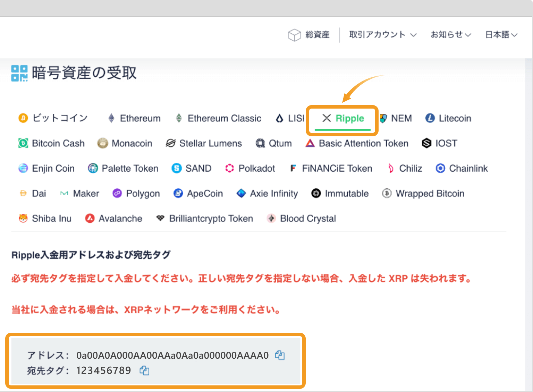
Task: Copy the destination tag 123456789
Action: click(144, 370)
